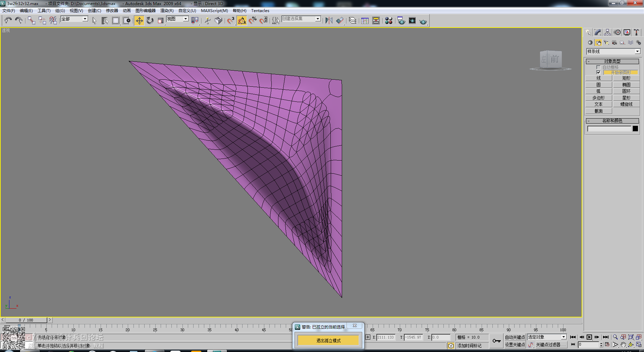Click the 螺旋线 shape button
The width and height of the screenshot is (644, 352).
626,104
